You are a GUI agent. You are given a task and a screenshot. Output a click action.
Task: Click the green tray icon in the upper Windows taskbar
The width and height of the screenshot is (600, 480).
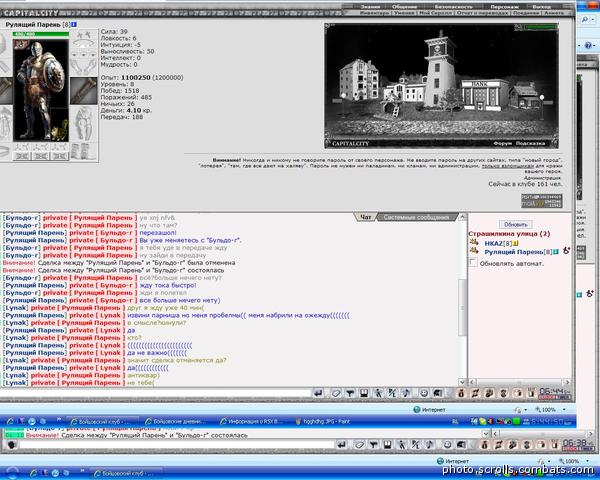516,421
